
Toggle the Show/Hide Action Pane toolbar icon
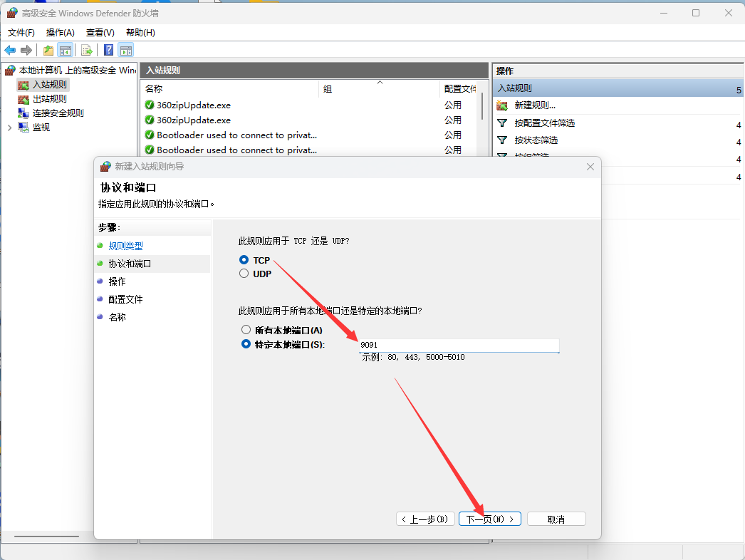click(126, 50)
